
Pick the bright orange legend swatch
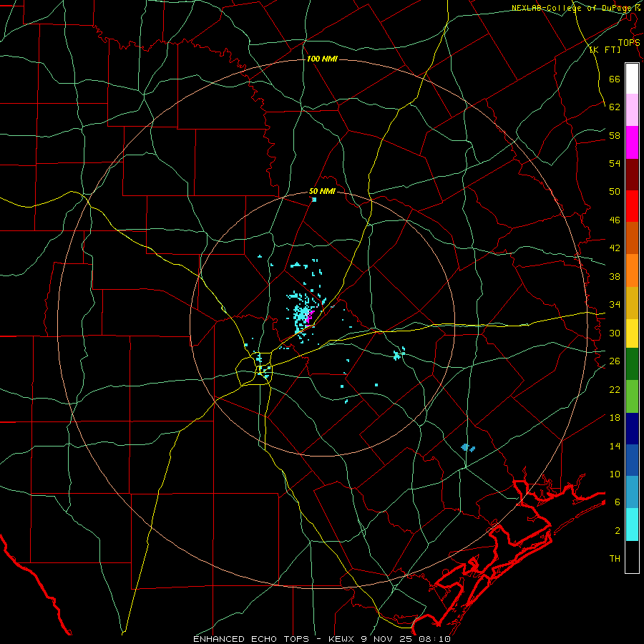pyautogui.click(x=632, y=270)
